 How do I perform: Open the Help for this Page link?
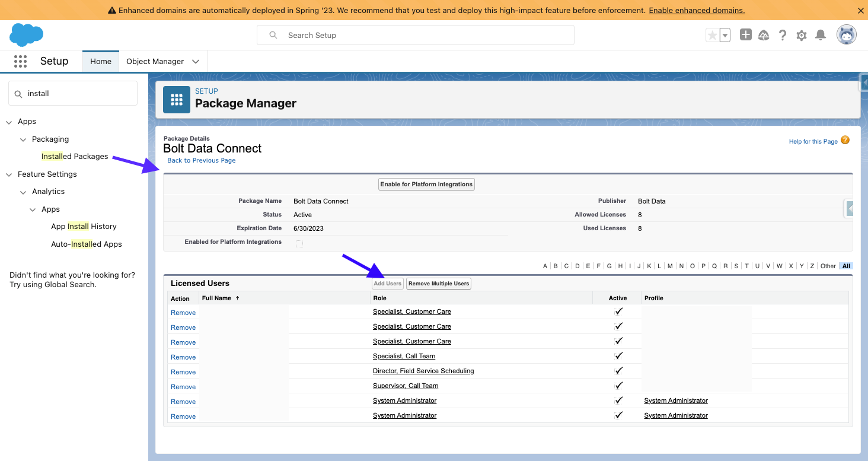click(813, 142)
